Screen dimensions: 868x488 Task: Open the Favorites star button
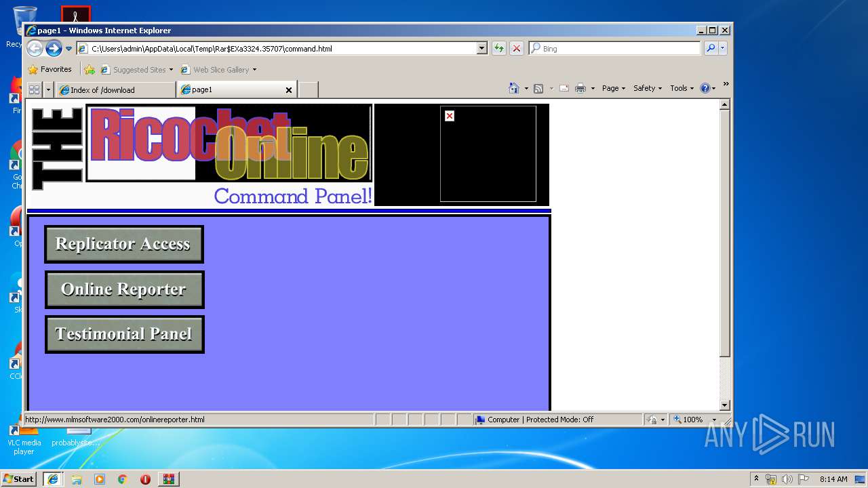(50, 69)
